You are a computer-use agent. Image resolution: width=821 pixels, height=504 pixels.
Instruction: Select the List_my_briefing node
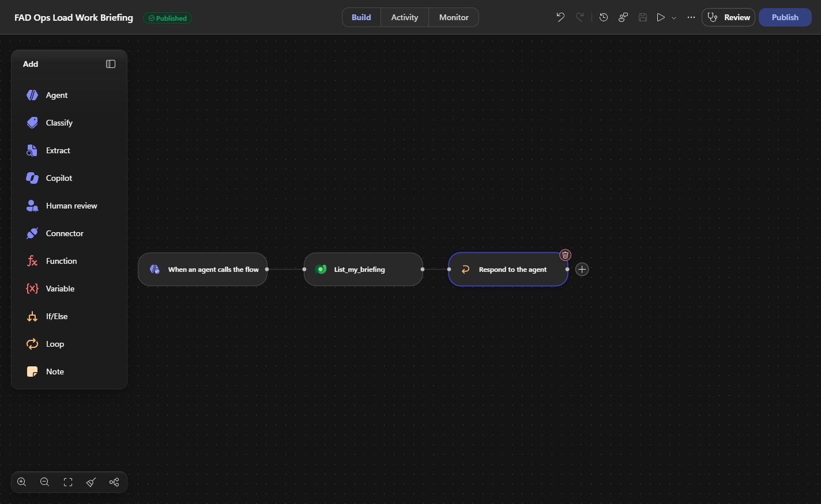[x=363, y=269]
